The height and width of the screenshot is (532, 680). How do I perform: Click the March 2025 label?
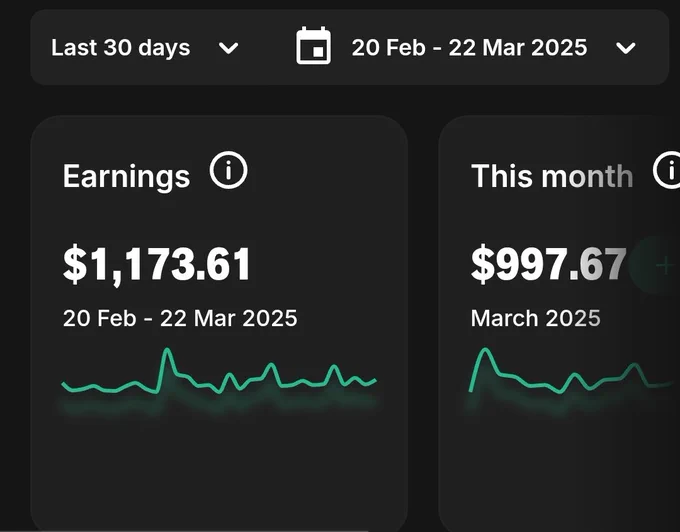point(536,318)
